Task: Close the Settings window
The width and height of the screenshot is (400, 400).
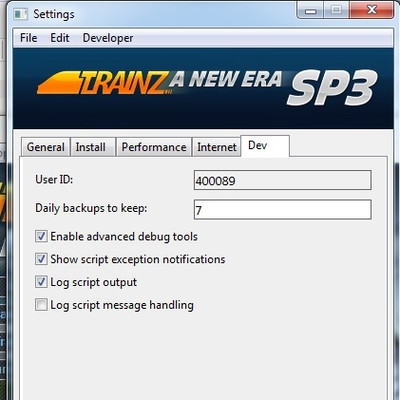Action: [371, 10]
